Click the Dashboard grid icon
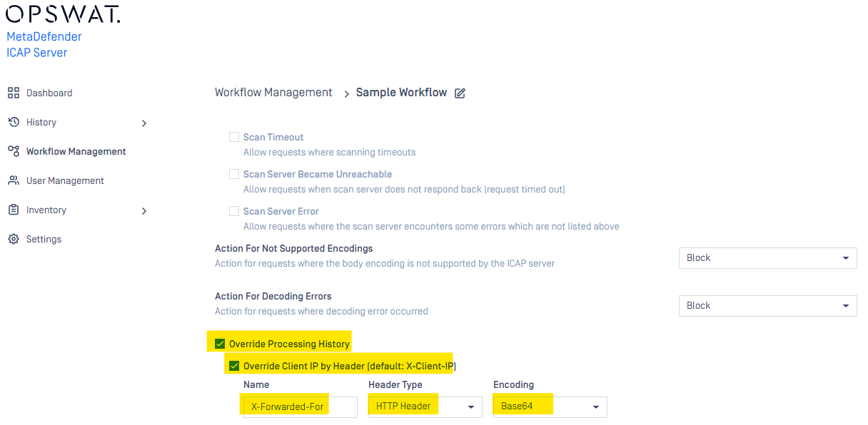The image size is (868, 425). [x=14, y=93]
